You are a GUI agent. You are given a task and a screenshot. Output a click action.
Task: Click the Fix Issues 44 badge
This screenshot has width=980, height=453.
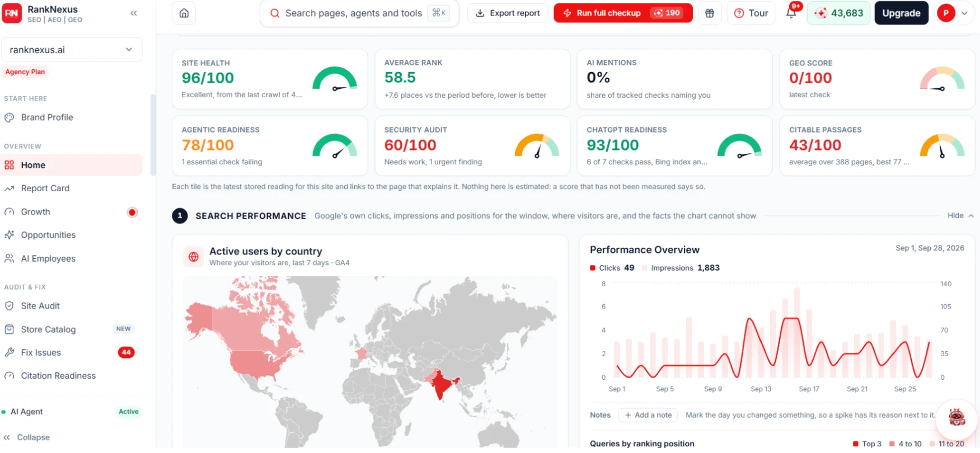coord(126,352)
